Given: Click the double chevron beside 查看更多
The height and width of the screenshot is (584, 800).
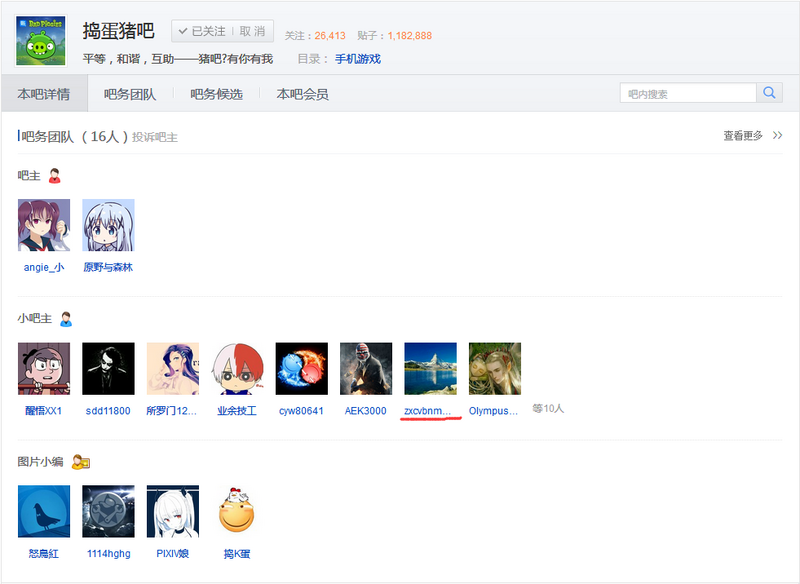Looking at the screenshot, I should 777,135.
